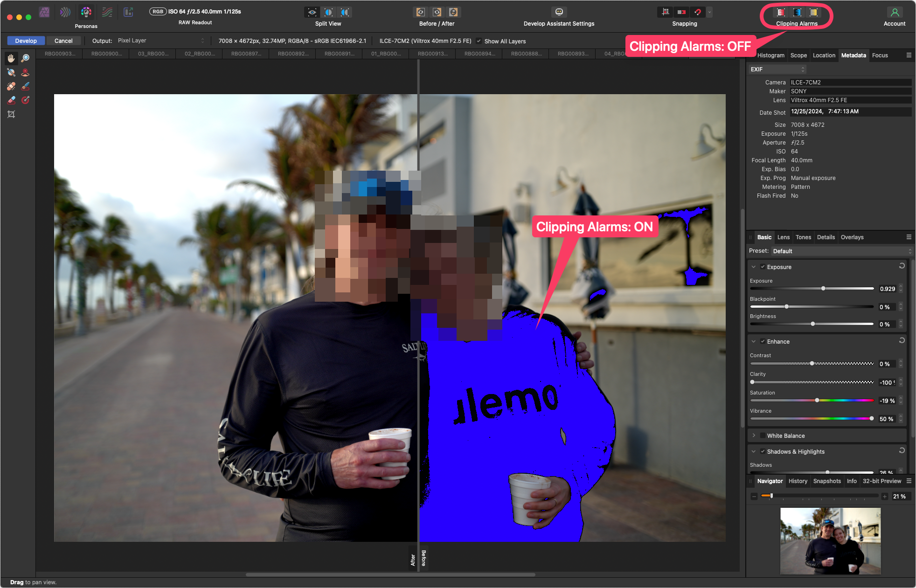The image size is (916, 588).
Task: Switch to the Lens tab
Action: [x=783, y=237]
